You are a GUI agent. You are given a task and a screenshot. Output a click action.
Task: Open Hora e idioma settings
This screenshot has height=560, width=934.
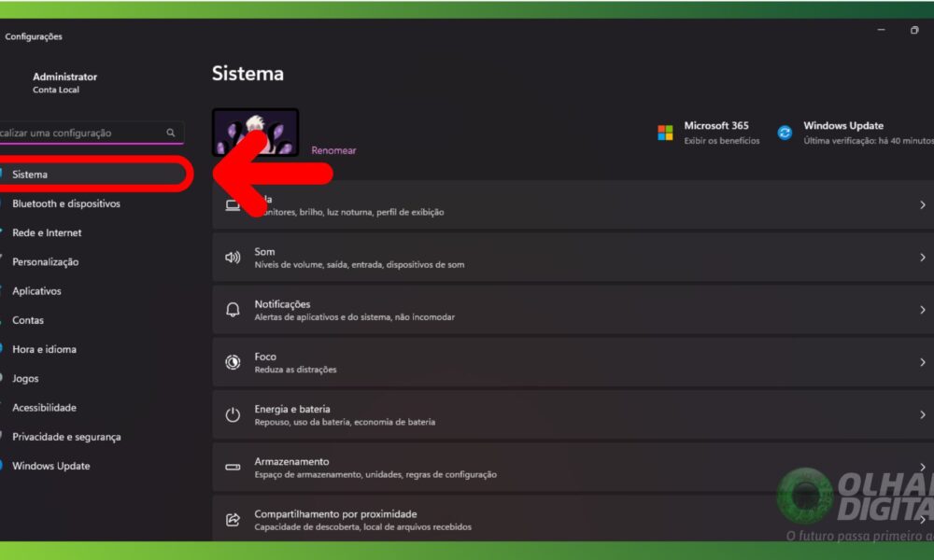(x=44, y=349)
